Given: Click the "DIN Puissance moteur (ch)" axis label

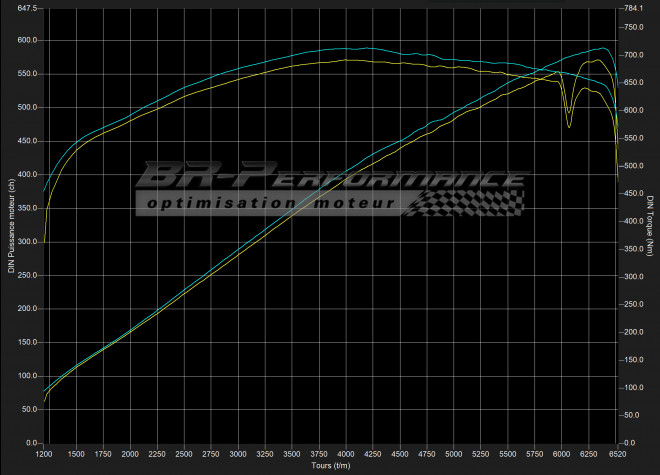Looking at the screenshot, I should [11, 226].
